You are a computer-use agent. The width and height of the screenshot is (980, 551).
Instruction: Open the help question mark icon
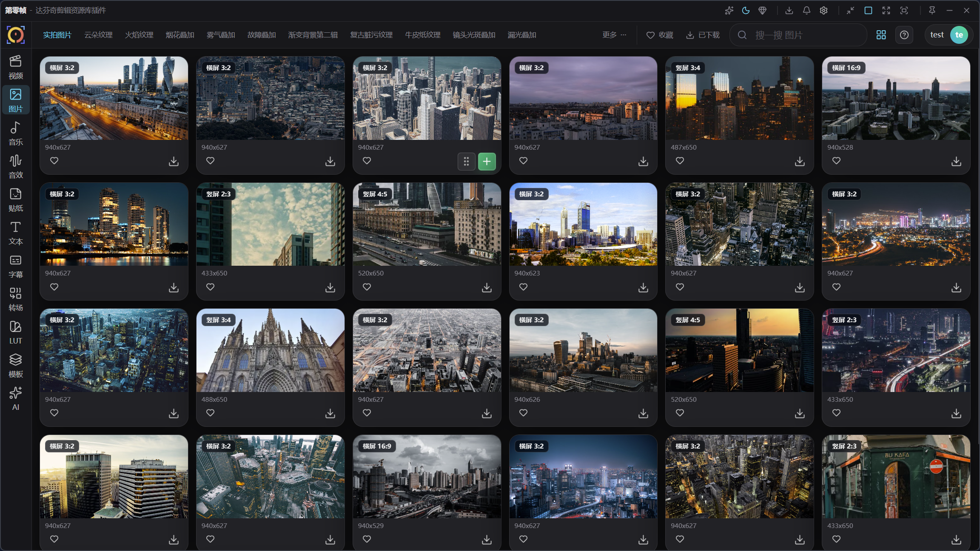[904, 35]
